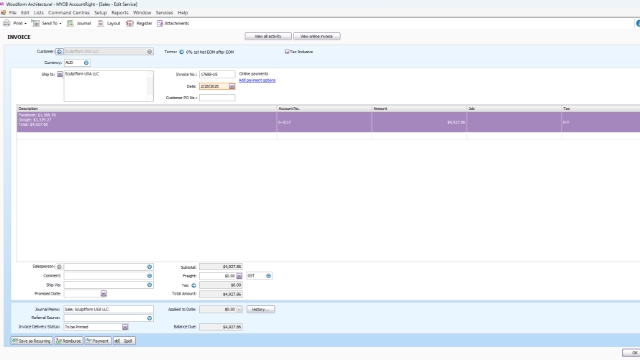
Task: Select the highlighted invoice description line
Action: [x=147, y=122]
